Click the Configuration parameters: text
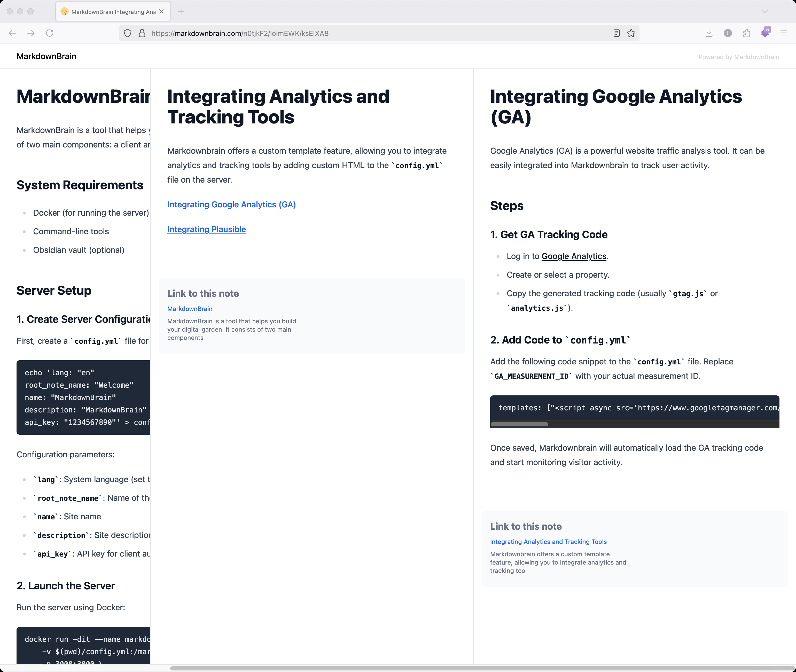The height and width of the screenshot is (672, 796). [x=66, y=455]
